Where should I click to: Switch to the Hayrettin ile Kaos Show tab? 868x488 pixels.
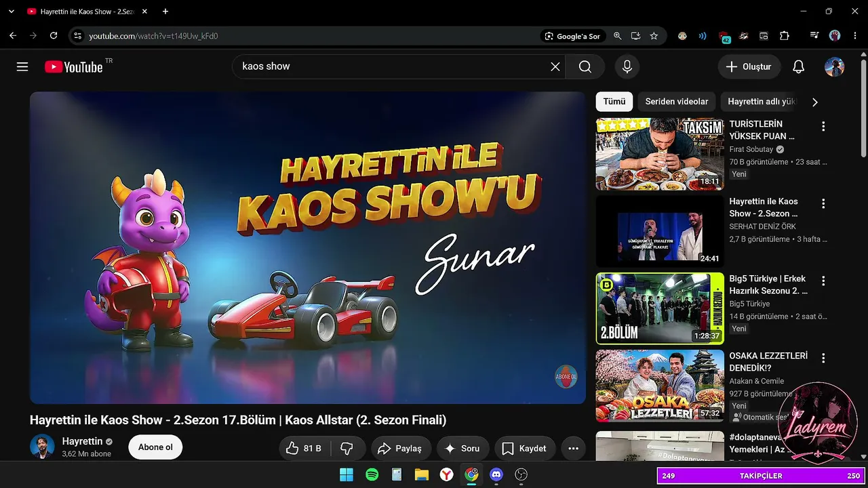pos(86,12)
